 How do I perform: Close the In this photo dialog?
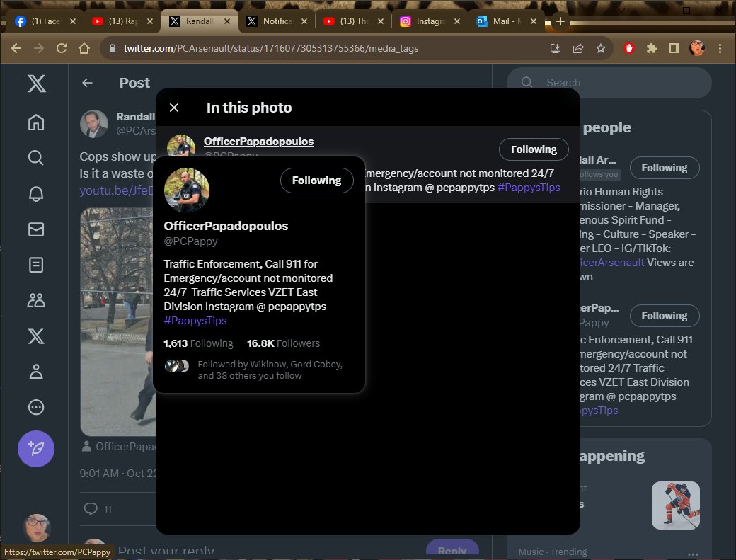tap(174, 108)
